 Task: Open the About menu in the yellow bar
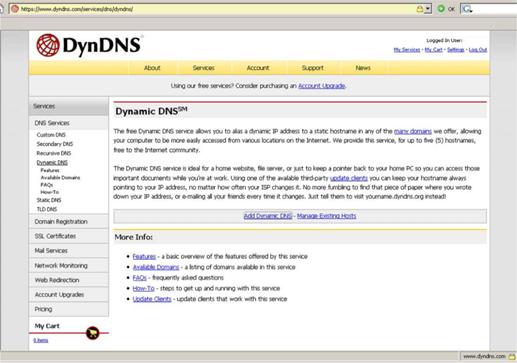[152, 68]
